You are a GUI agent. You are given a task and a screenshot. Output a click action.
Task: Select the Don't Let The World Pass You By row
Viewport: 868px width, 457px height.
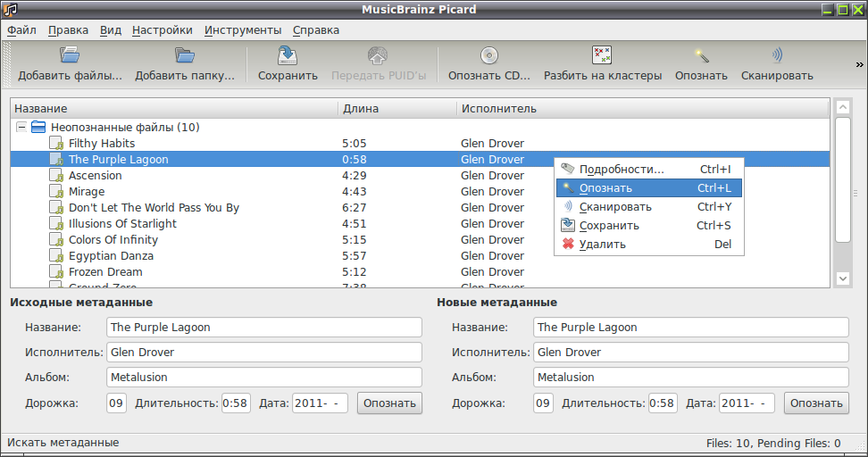click(x=420, y=207)
